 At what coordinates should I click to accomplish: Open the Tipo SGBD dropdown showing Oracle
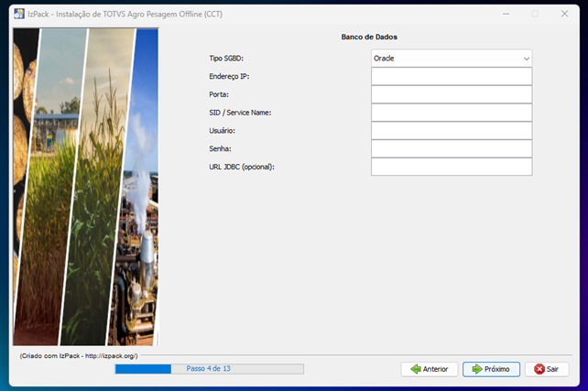(x=452, y=59)
